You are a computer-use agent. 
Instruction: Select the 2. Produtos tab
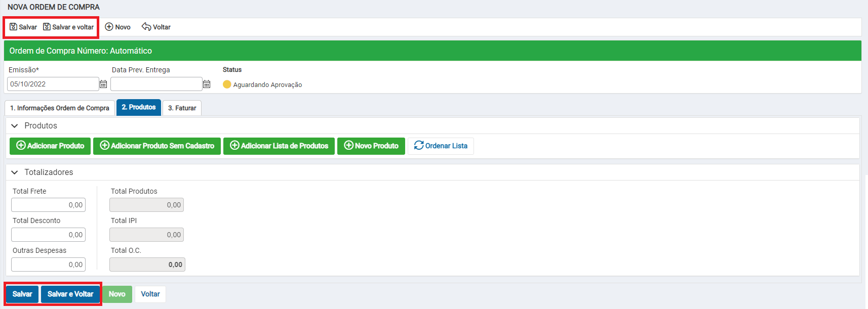click(139, 107)
